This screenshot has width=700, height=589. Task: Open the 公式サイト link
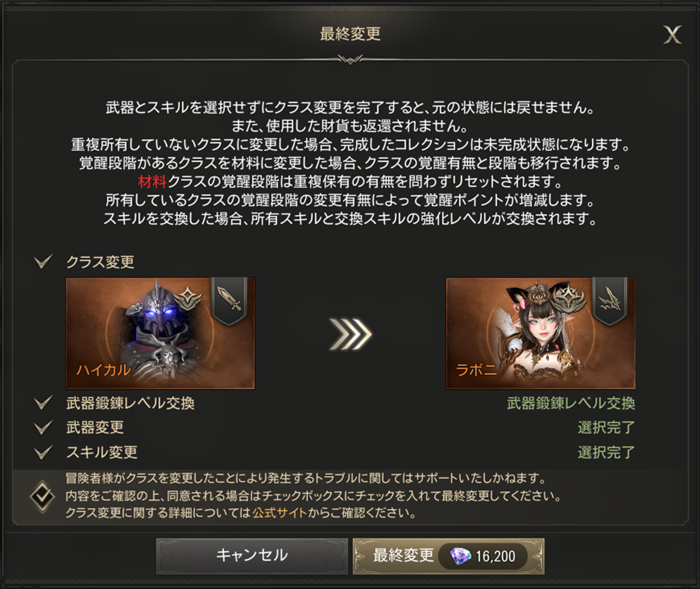click(x=279, y=513)
